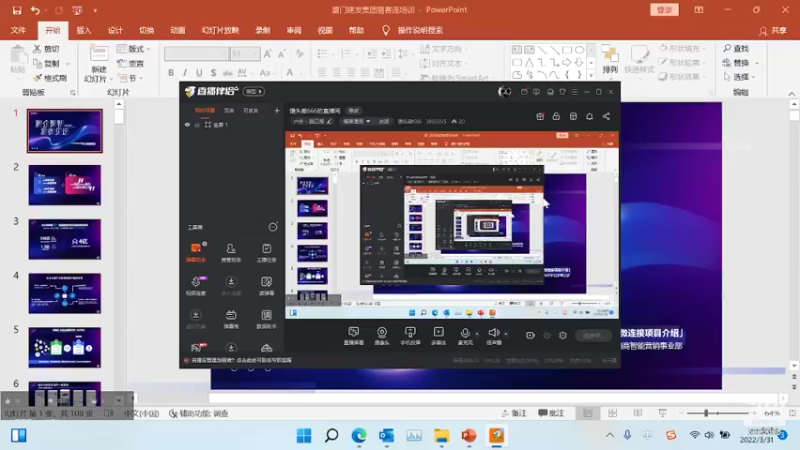800x450 pixels.
Task: Toggle Strikethrough (abc) in ribbon
Action: coord(228,73)
